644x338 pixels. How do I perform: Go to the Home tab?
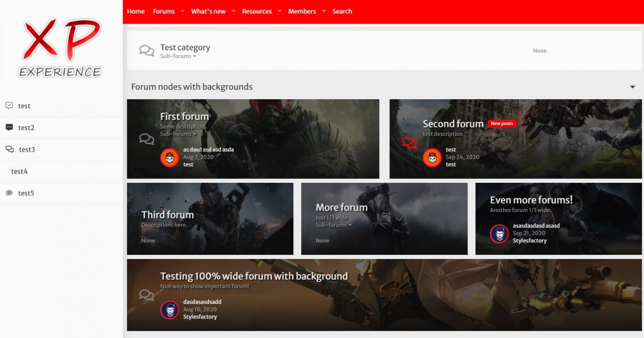coord(136,11)
